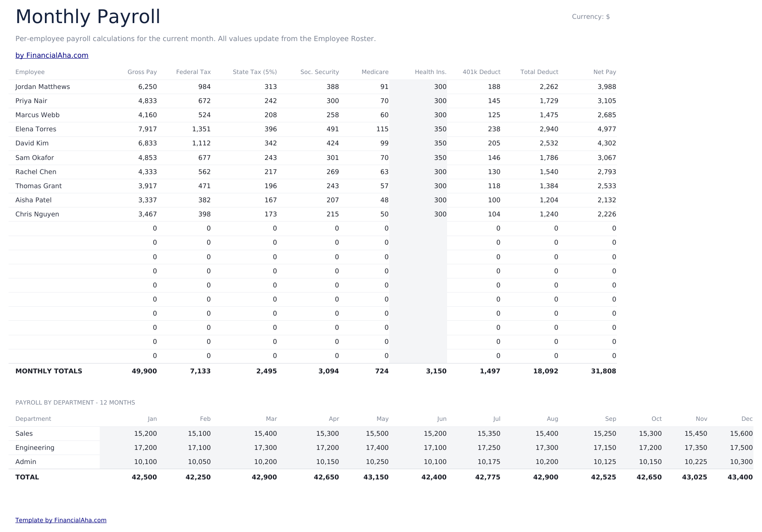Screen dimensions: 762x532
Task: Select monthly total deductions 18,092
Action: point(546,371)
